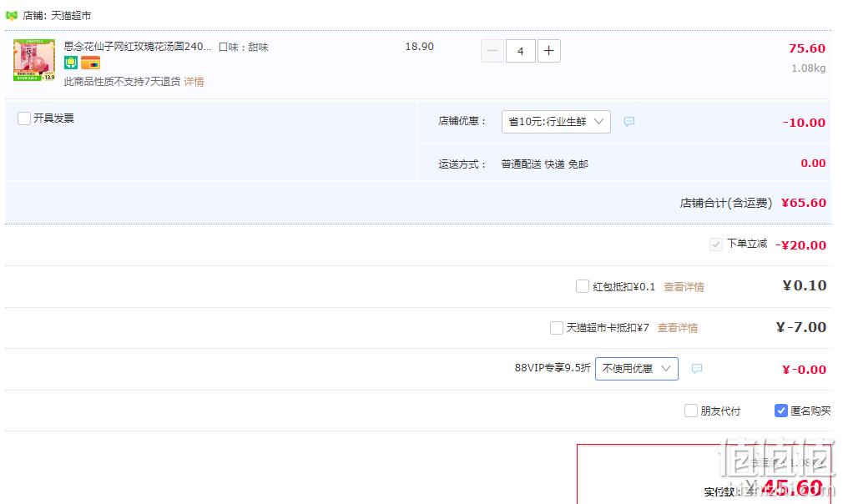Image resolution: width=843 pixels, height=504 pixels.
Task: Check the 天猫超市卡抵扣¥7 checkbox
Action: tap(557, 328)
